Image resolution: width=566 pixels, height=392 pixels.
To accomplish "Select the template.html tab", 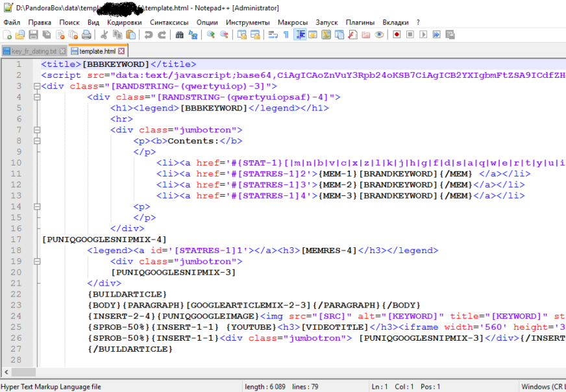I will pyautogui.click(x=98, y=51).
